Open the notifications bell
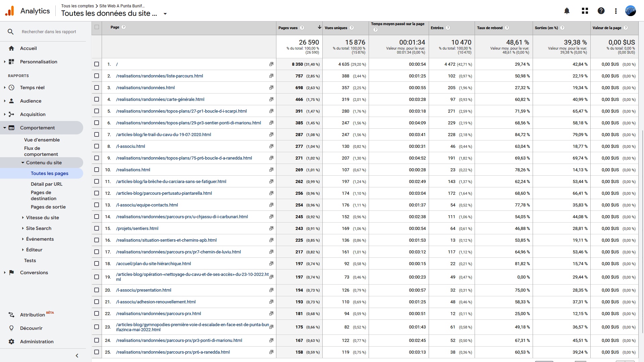644x362 pixels. pos(567,11)
